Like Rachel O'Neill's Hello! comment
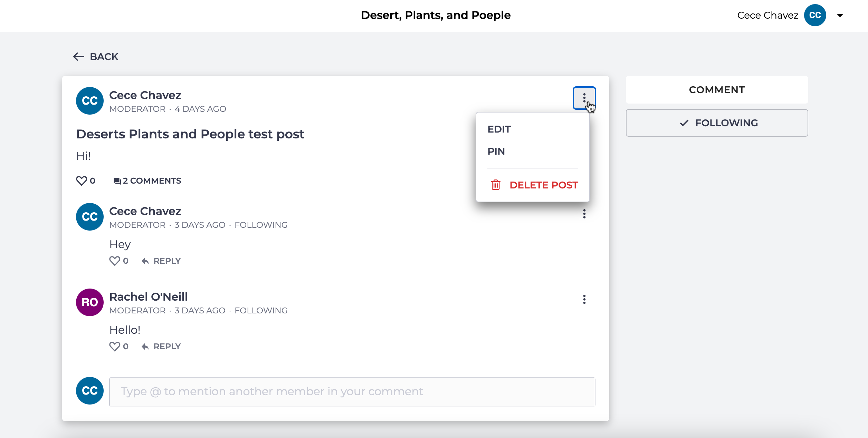This screenshot has width=868, height=438. tap(115, 346)
